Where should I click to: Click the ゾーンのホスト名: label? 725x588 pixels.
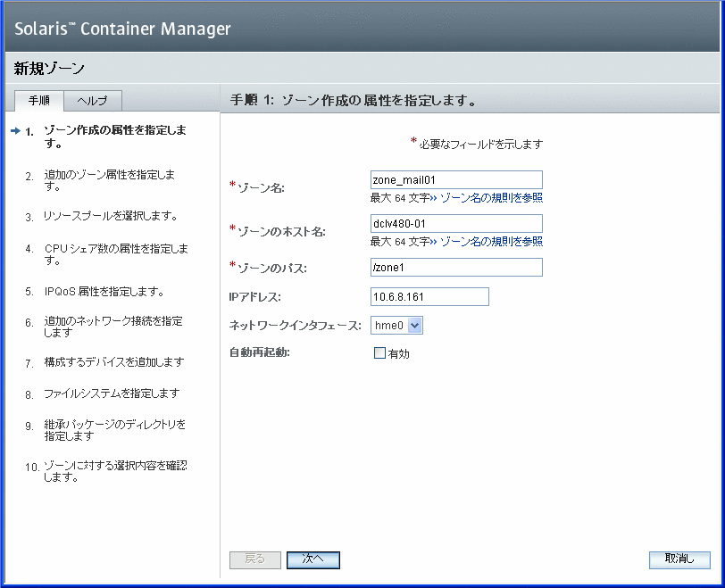(x=281, y=231)
